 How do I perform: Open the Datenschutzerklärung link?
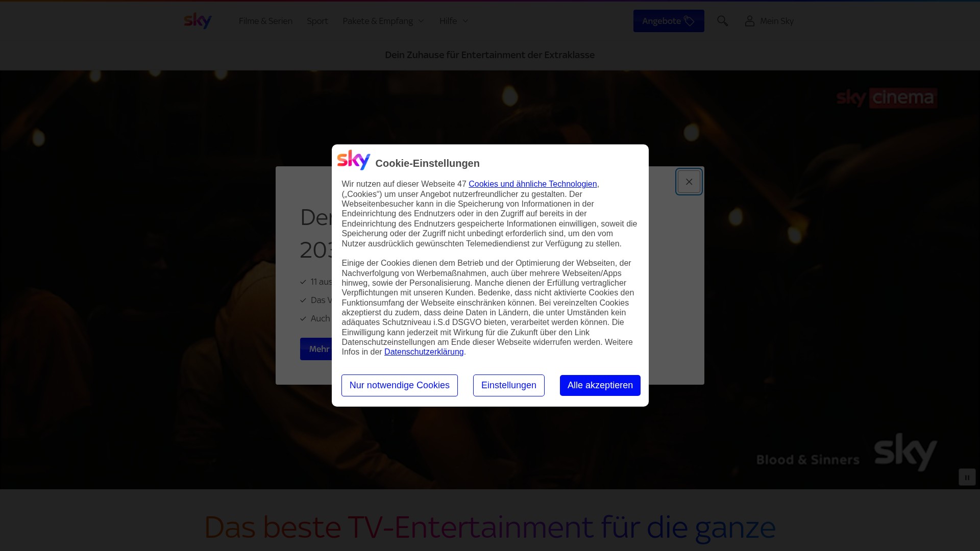pos(424,352)
